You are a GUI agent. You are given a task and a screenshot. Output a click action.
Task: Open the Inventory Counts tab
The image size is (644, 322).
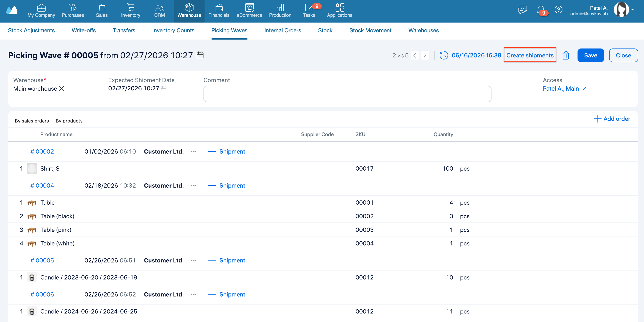click(x=173, y=30)
